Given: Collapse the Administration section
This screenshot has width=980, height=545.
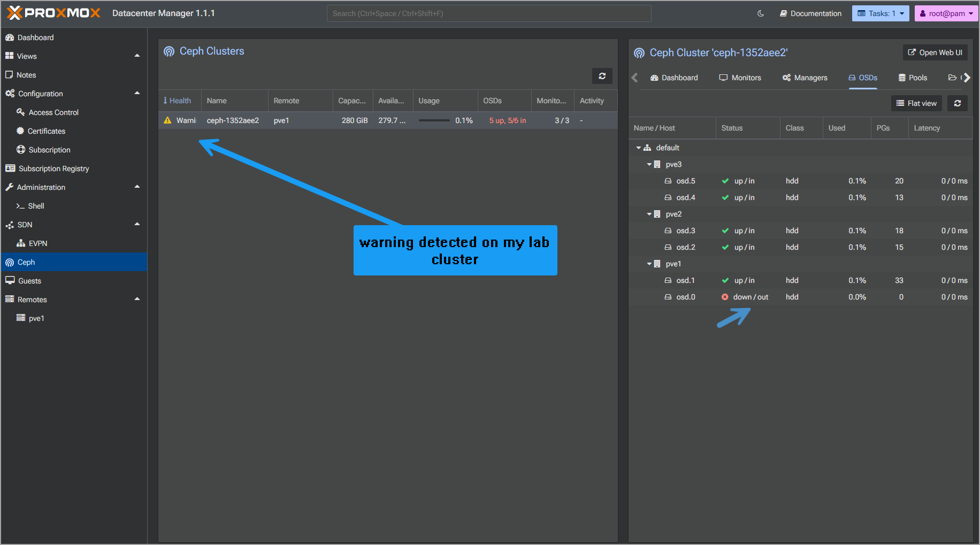Looking at the screenshot, I should 137,187.
